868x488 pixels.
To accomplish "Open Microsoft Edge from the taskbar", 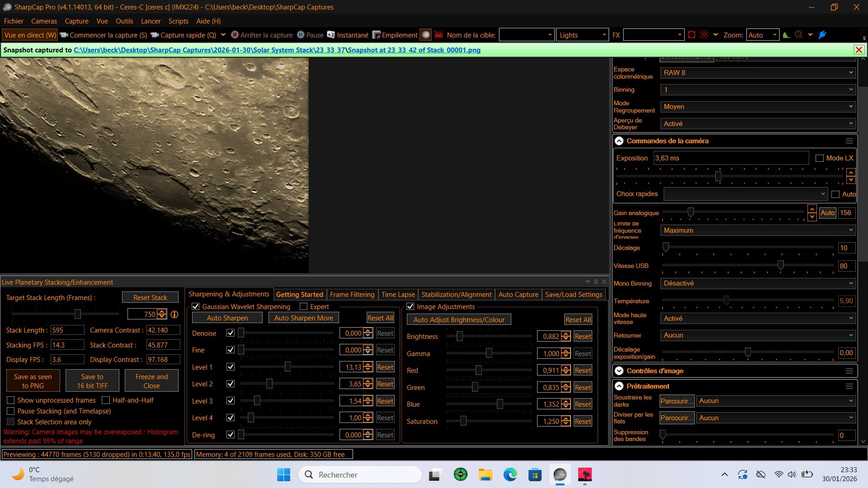I will (510, 474).
